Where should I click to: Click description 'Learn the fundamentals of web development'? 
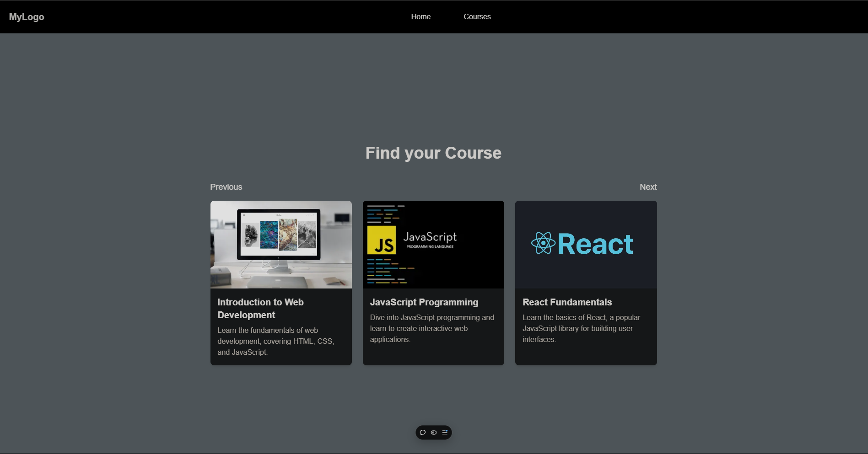coord(276,341)
